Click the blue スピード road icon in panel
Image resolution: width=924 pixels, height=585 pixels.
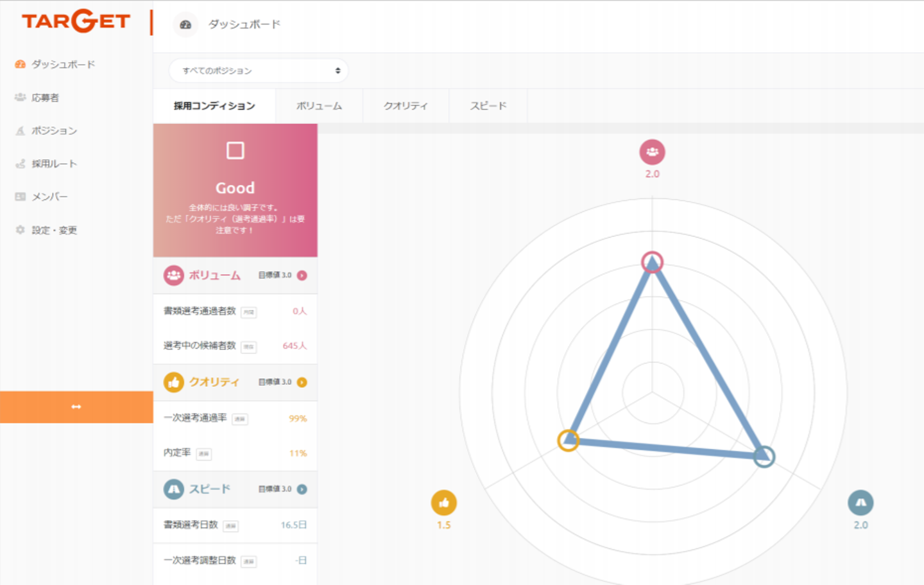pos(174,489)
